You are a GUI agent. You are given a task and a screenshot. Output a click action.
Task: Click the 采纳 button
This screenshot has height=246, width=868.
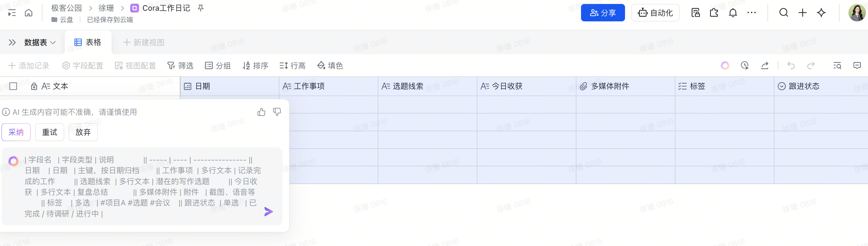tap(16, 132)
